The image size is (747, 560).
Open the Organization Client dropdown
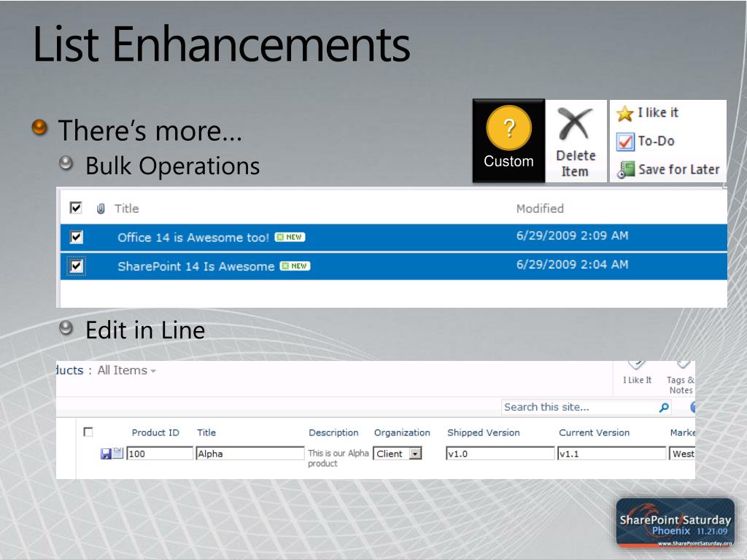click(x=415, y=454)
